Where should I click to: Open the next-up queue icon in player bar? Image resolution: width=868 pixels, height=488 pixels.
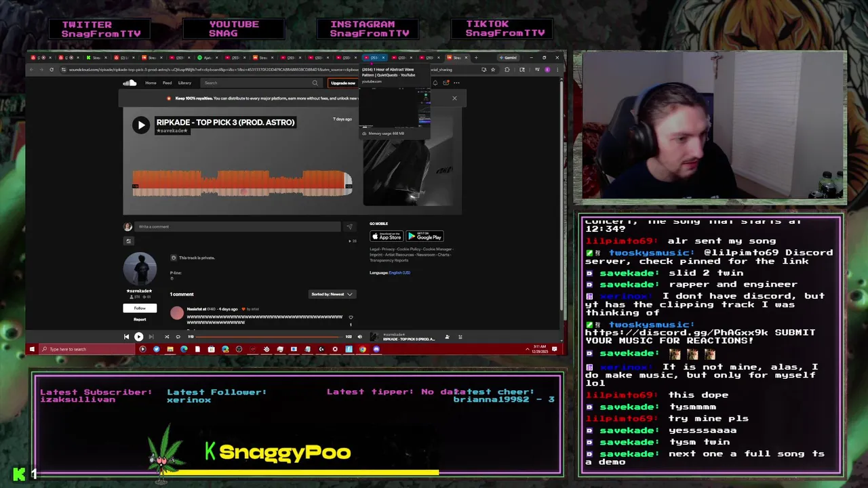(x=460, y=337)
